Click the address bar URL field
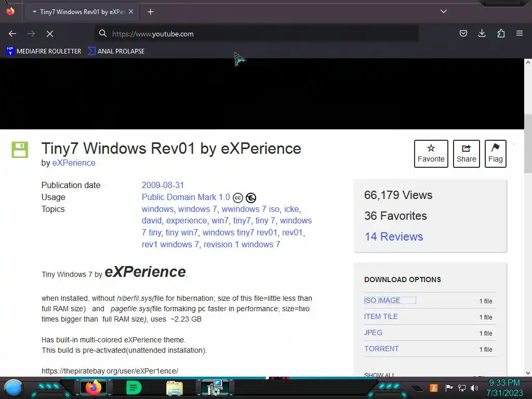The height and width of the screenshot is (399, 532). (256, 34)
